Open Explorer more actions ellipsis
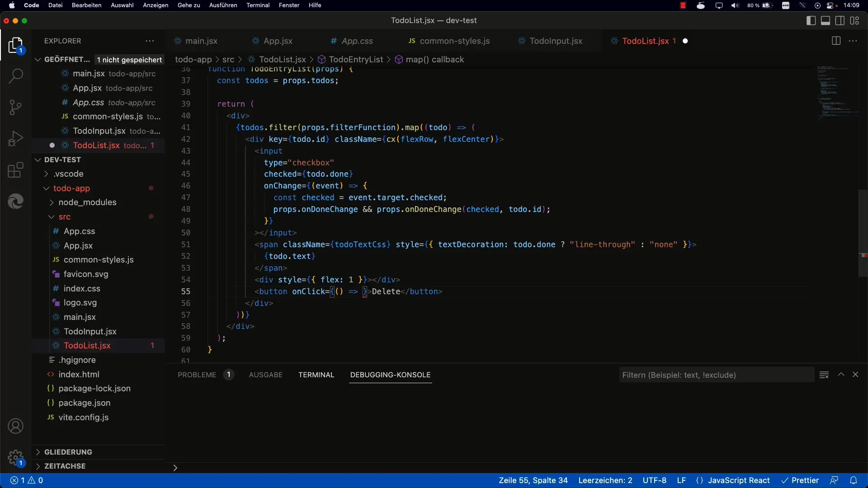868x488 pixels. [x=150, y=41]
